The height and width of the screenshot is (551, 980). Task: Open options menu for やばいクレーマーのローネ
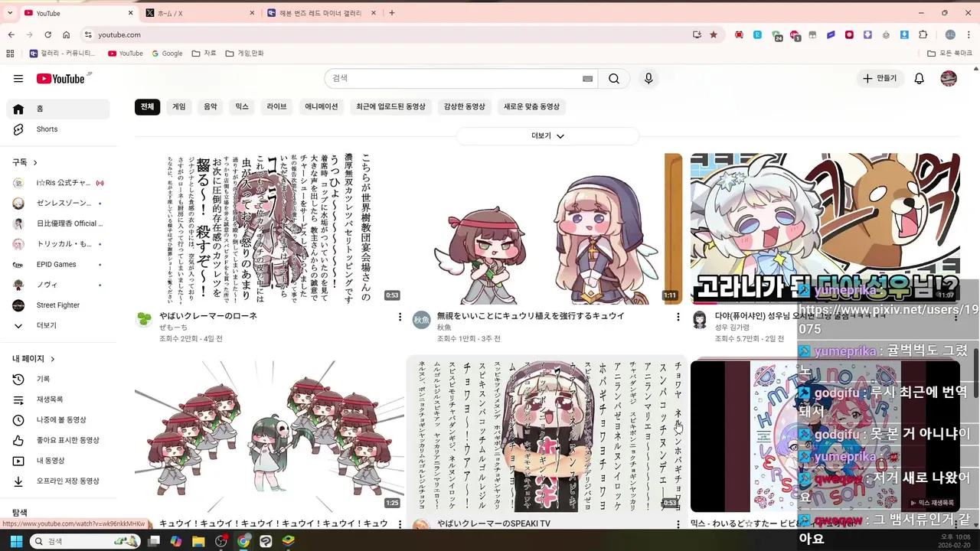pos(400,317)
